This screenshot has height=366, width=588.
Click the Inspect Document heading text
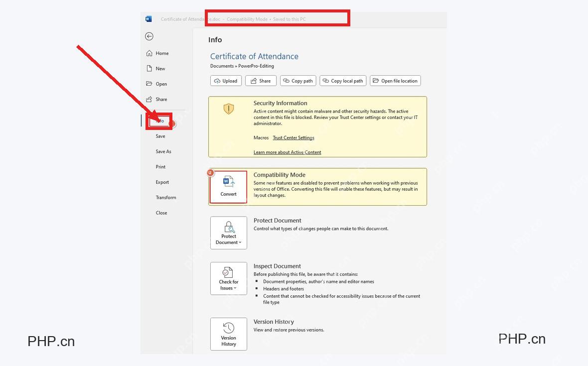pos(277,266)
